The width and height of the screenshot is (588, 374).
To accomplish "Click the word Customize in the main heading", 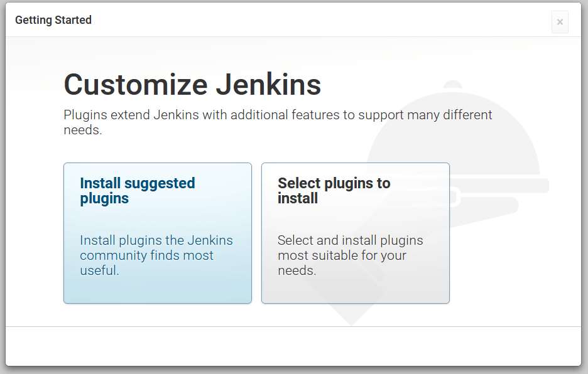I will [126, 85].
